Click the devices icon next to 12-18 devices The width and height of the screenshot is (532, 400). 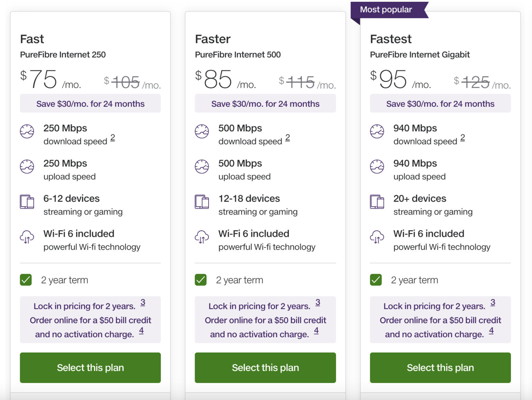202,202
